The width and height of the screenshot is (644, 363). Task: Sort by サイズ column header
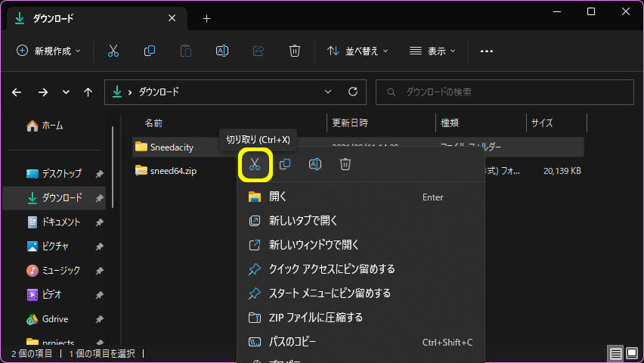click(x=542, y=123)
